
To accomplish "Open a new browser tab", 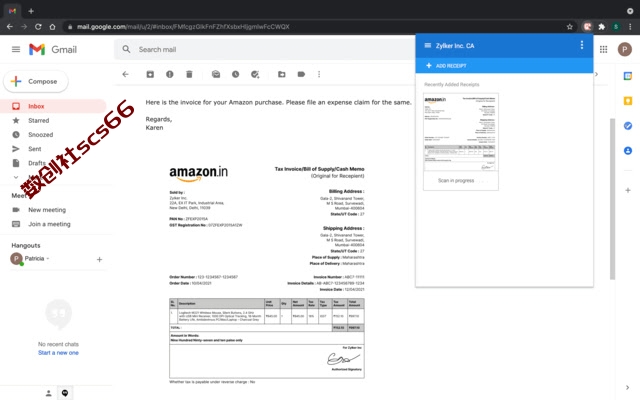I will [x=31, y=11].
